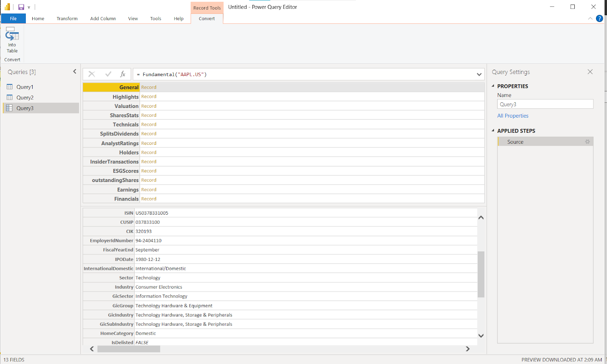Image resolution: width=607 pixels, height=364 pixels.
Task: Open the AnalystRatings Record link
Action: [x=149, y=143]
